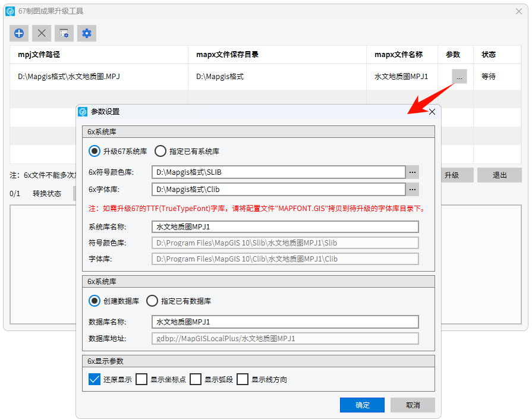Enable 显示线方向 checkbox
This screenshot has height=419, width=532.
pos(243,379)
